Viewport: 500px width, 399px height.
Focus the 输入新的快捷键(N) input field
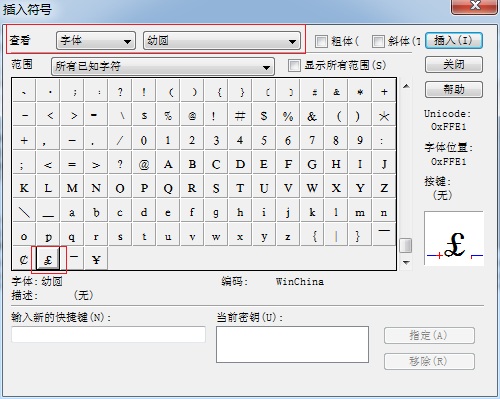pyautogui.click(x=108, y=334)
